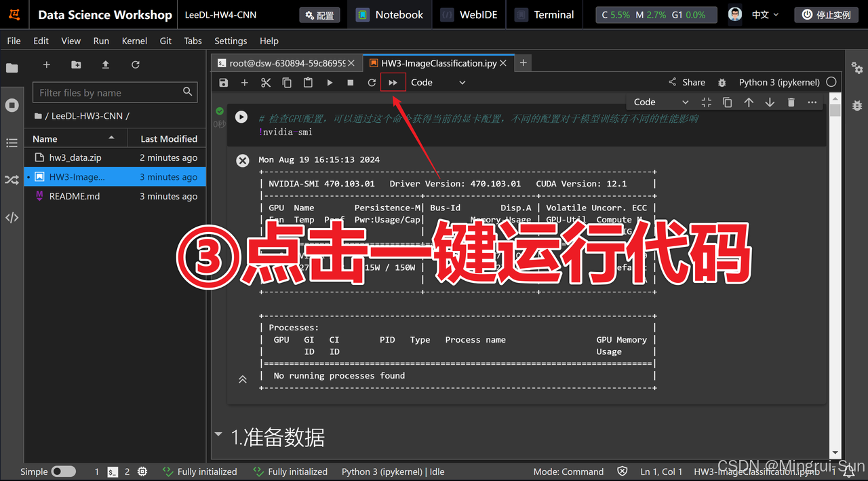
Task: Open property inspector gears icon
Action: (857, 68)
